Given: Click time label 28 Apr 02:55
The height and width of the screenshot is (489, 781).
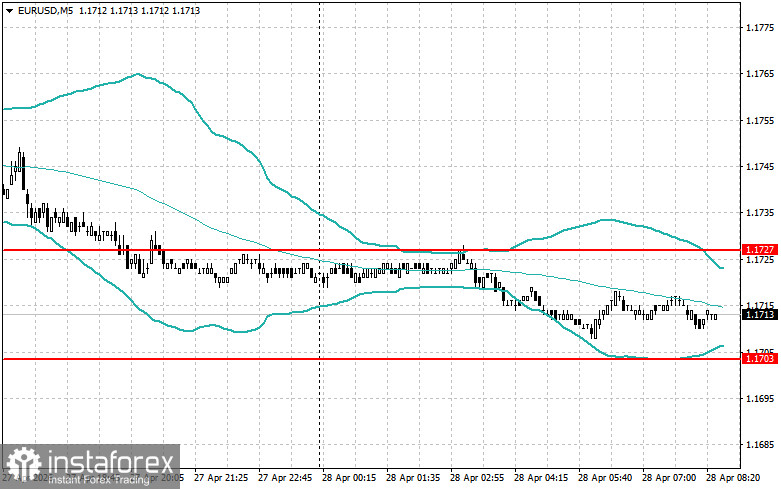Looking at the screenshot, I should click(x=477, y=478).
